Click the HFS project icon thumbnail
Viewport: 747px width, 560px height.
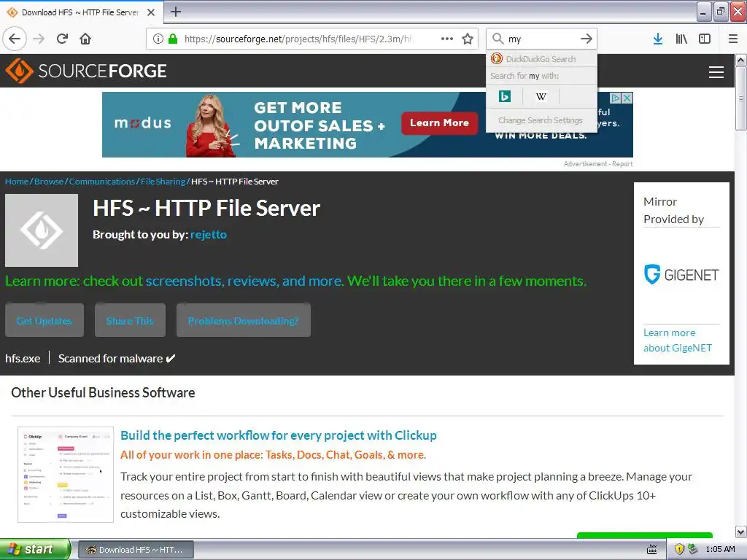coord(42,230)
